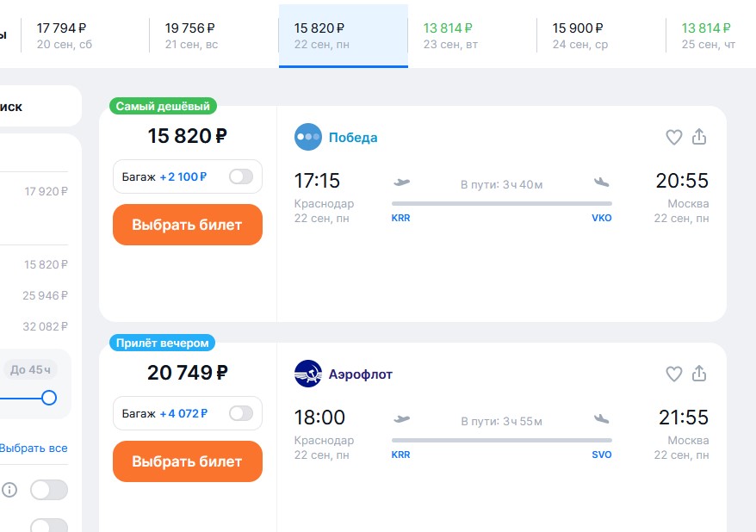Click the info icon in the sidebar
756x532 pixels.
(x=9, y=490)
